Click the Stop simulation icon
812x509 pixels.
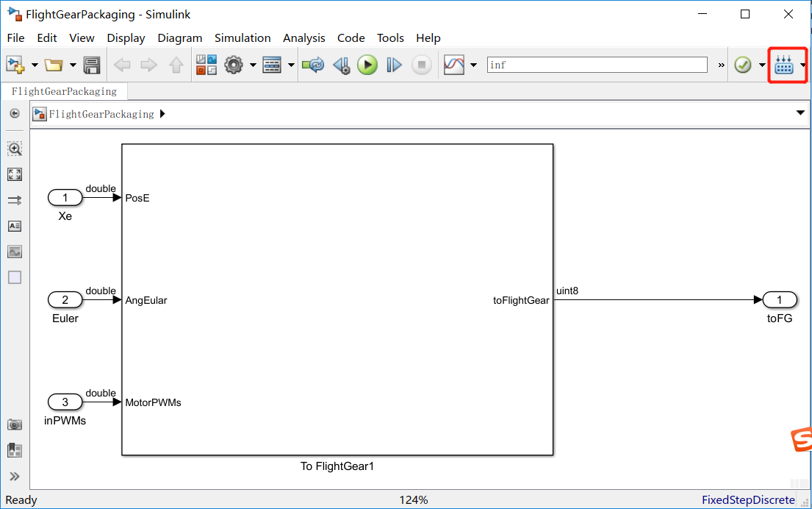click(422, 65)
